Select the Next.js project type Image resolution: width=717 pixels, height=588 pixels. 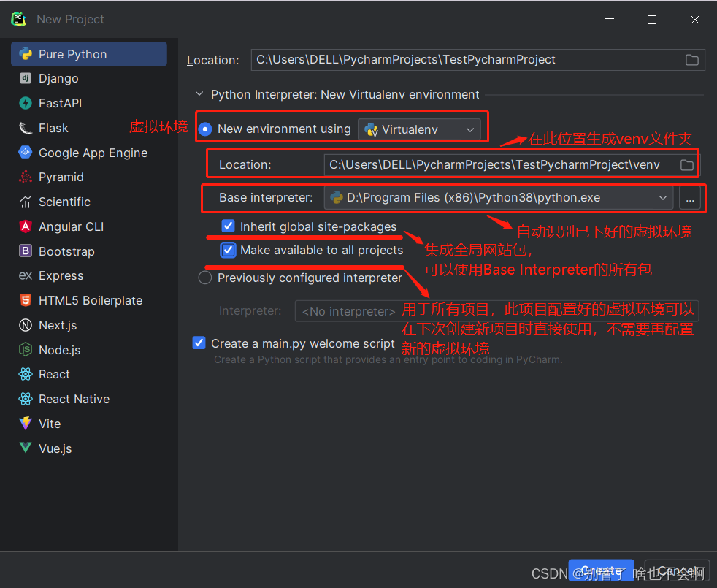click(88, 325)
